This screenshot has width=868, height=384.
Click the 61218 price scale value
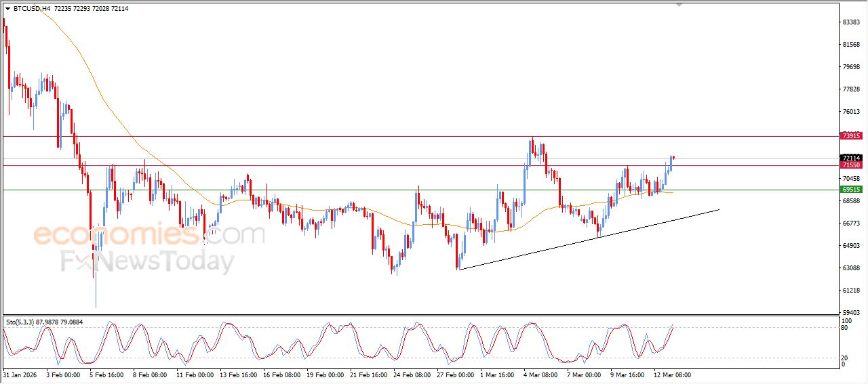[x=851, y=291]
